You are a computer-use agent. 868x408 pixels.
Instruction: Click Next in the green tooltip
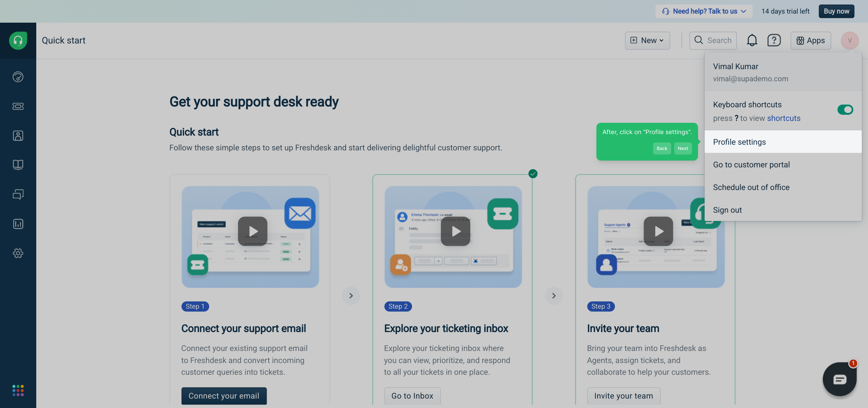683,148
